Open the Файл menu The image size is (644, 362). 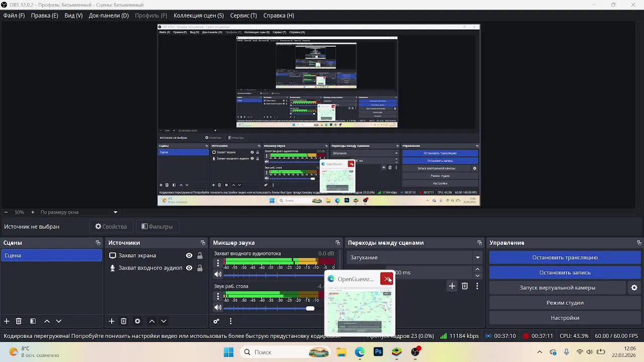(14, 16)
